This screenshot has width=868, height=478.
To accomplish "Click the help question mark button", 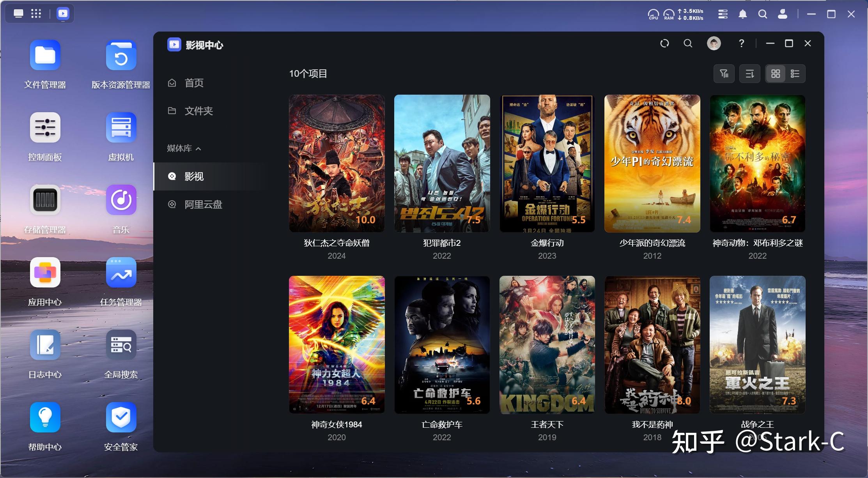I will coord(740,43).
